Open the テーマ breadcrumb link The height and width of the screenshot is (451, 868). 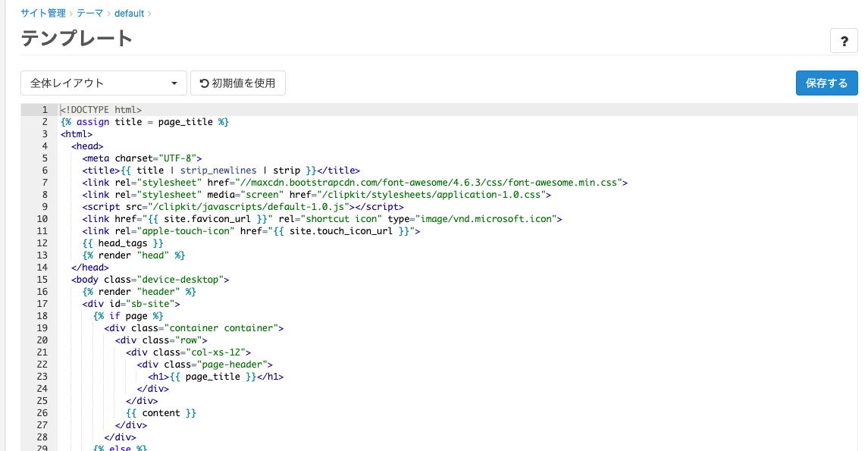coord(90,13)
